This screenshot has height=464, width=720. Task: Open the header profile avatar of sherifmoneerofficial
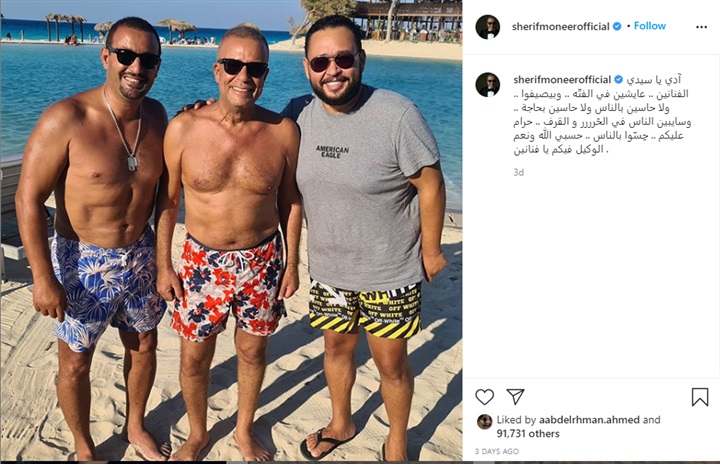(x=488, y=27)
